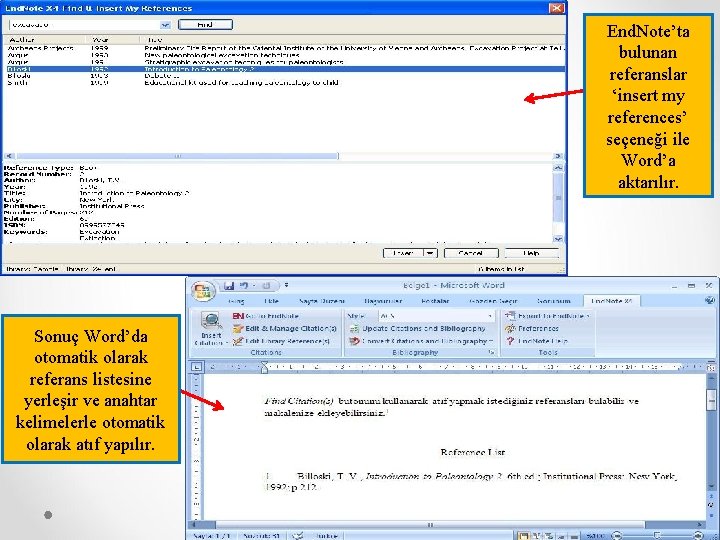Click the proofing check icon in status bar
The image size is (720, 540).
[298, 535]
